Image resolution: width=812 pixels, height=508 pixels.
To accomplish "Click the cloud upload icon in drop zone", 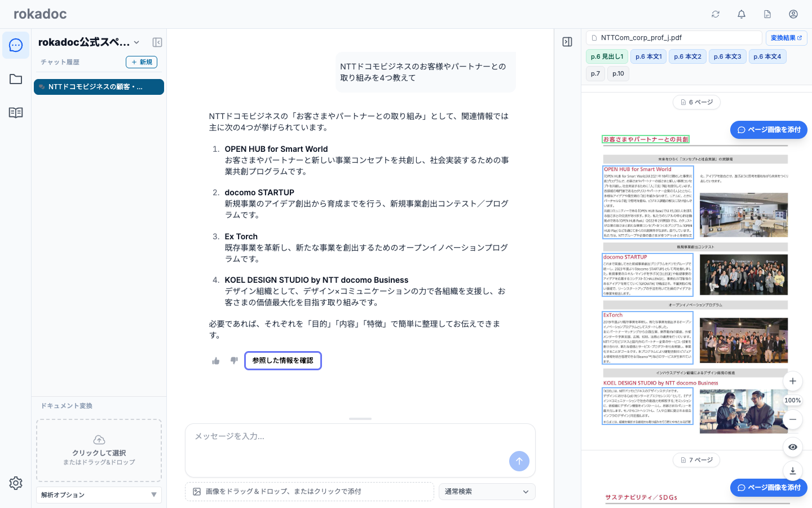I will pos(99,440).
